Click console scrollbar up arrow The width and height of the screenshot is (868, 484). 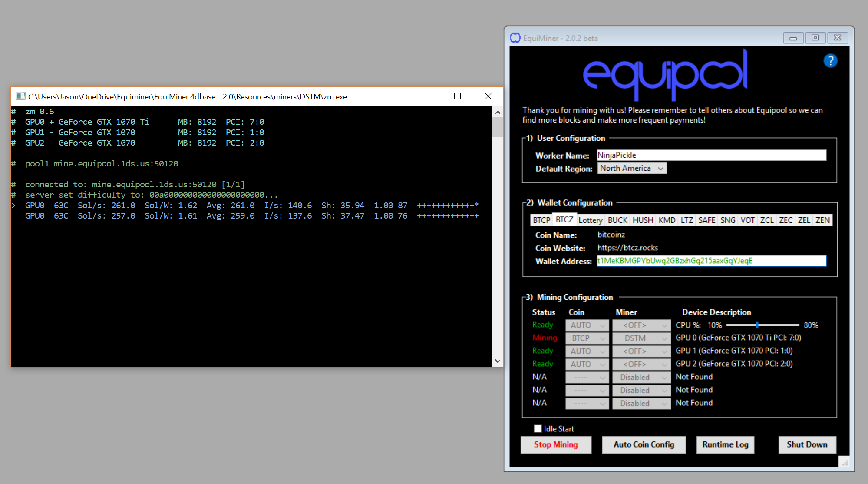pyautogui.click(x=498, y=112)
